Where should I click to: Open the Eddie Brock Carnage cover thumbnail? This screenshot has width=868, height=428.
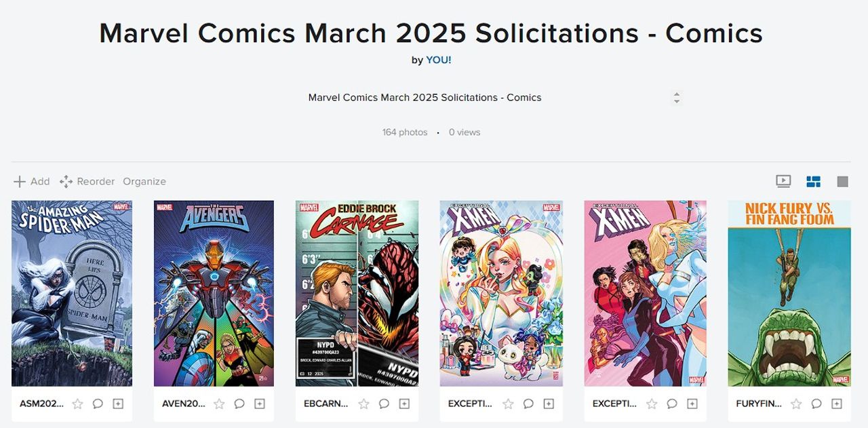pos(357,293)
